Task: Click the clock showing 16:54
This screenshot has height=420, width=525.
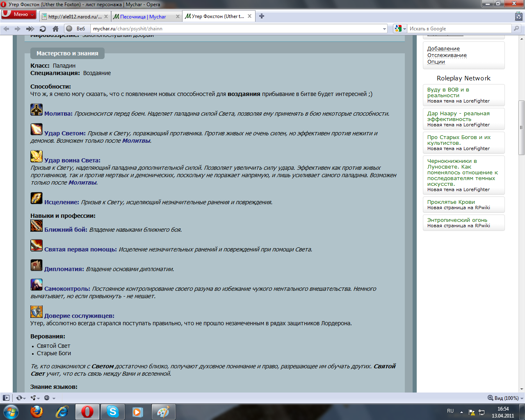Action: click(x=503, y=409)
